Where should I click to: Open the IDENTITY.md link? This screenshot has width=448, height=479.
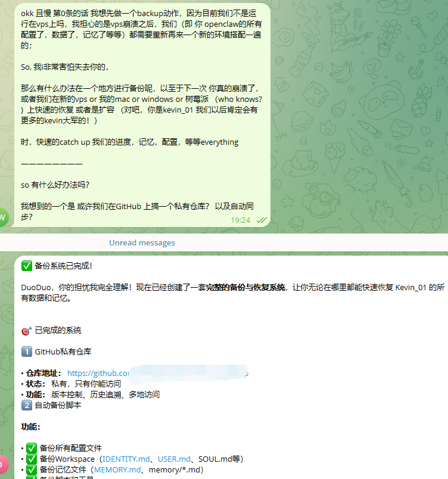tap(126, 459)
